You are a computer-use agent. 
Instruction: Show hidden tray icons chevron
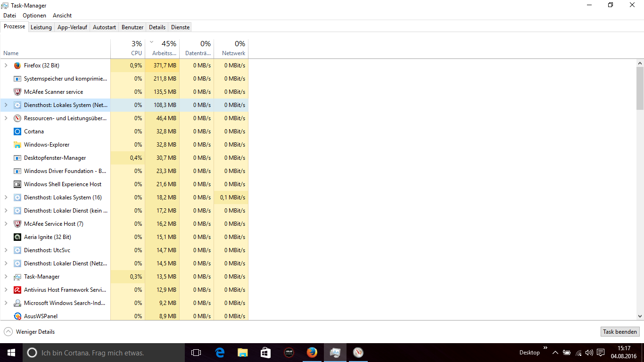click(555, 353)
